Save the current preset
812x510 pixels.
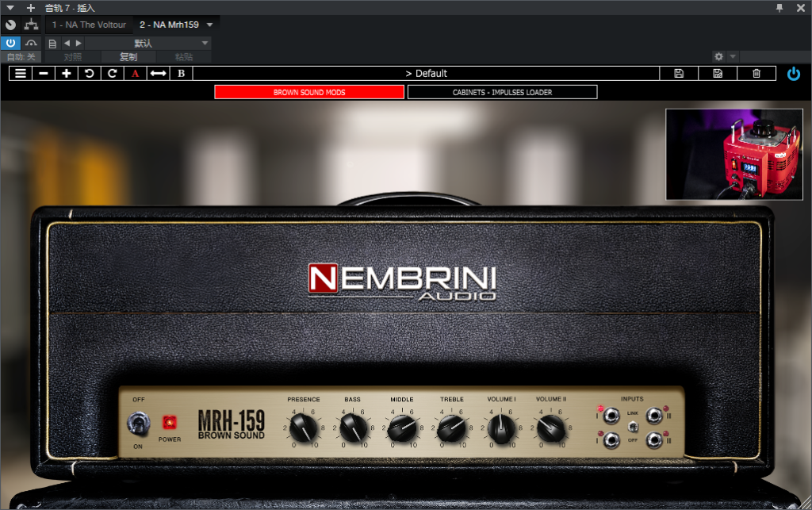pyautogui.click(x=679, y=74)
